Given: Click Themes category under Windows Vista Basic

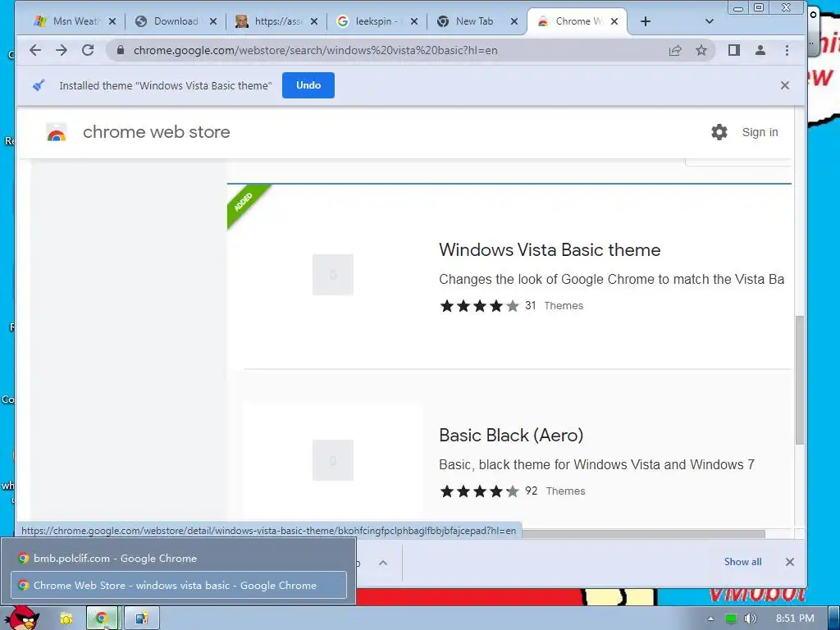Looking at the screenshot, I should (564, 306).
